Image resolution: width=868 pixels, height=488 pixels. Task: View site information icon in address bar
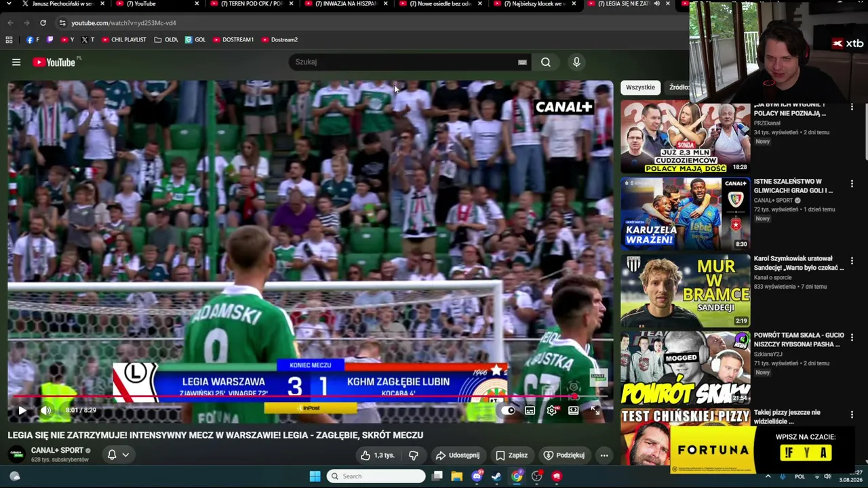point(62,23)
